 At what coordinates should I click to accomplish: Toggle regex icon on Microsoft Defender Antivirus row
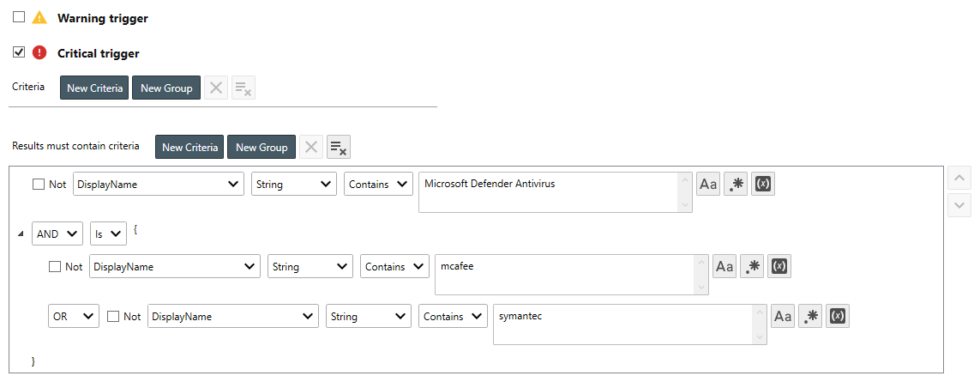(x=736, y=184)
